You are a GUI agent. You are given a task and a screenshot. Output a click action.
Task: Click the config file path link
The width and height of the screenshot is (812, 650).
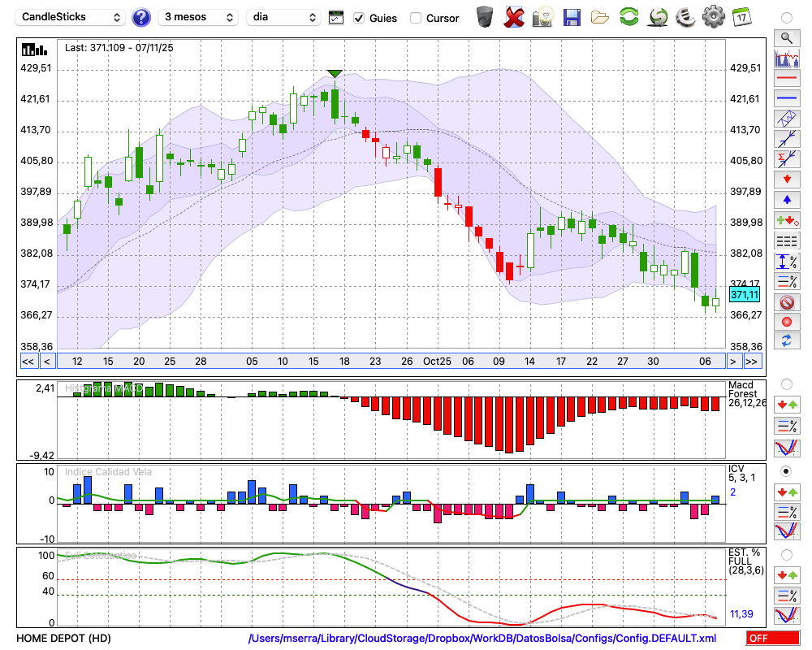(x=482, y=639)
